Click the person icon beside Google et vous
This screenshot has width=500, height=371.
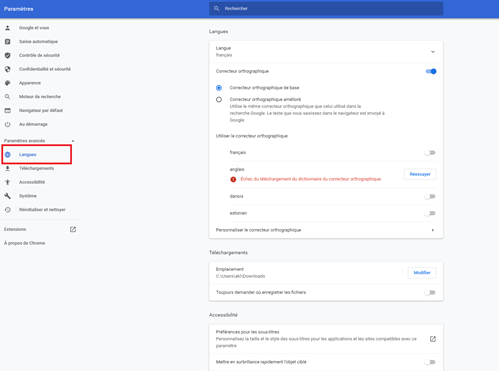click(x=7, y=28)
